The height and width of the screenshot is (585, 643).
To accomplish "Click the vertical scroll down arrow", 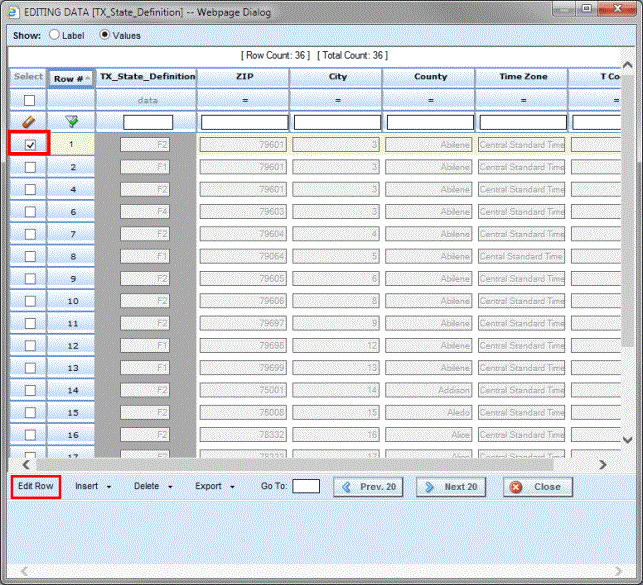I will 627,440.
